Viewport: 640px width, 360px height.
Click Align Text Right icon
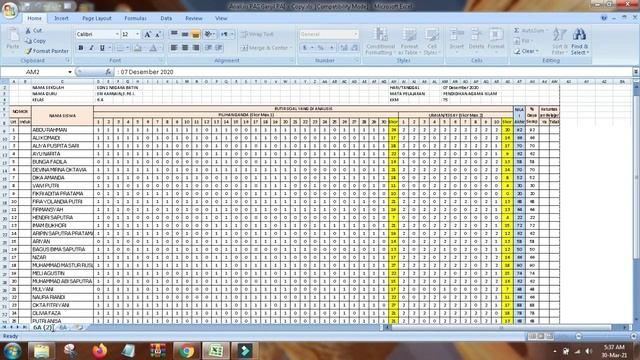(x=196, y=48)
